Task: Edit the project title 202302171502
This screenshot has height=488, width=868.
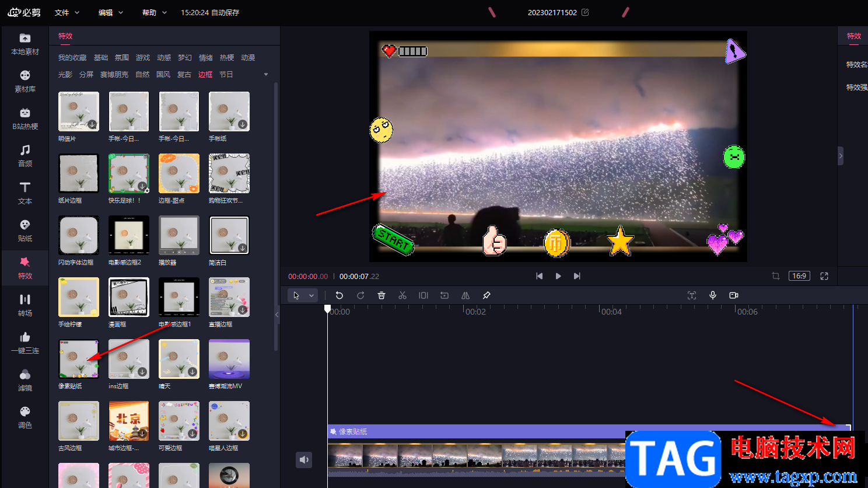Action: 585,12
